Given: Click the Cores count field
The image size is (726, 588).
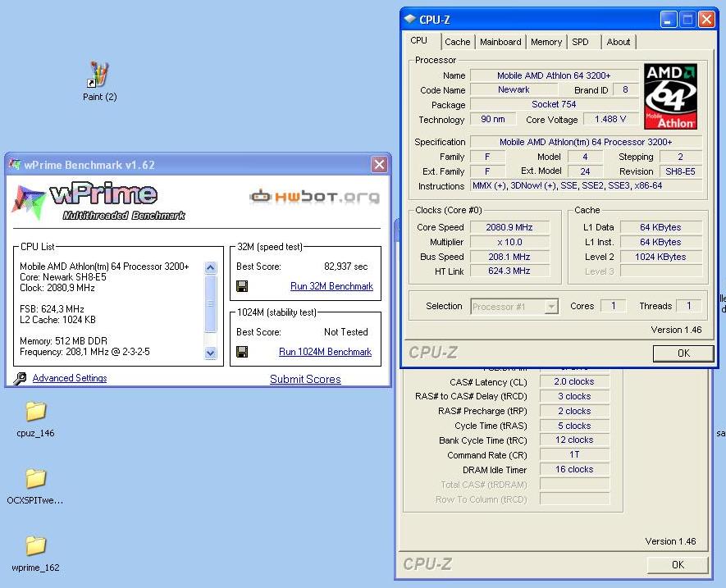Looking at the screenshot, I should pos(613,306).
